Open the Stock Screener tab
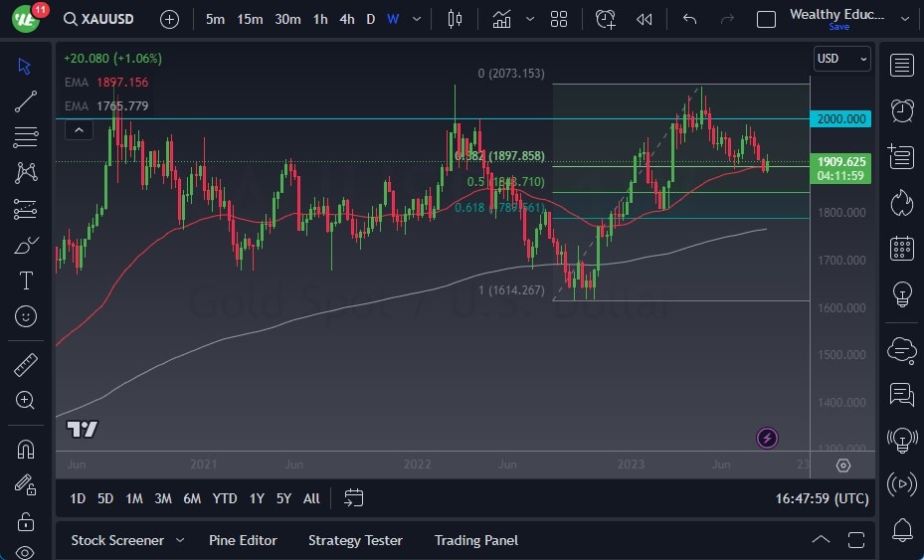The height and width of the screenshot is (560, 924). (117, 540)
